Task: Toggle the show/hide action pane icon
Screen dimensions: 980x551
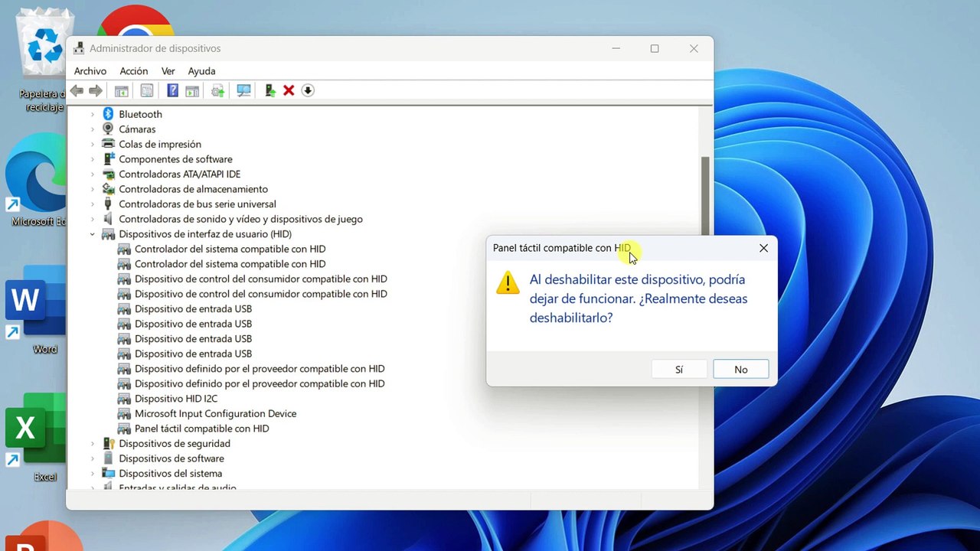Action: tap(192, 90)
